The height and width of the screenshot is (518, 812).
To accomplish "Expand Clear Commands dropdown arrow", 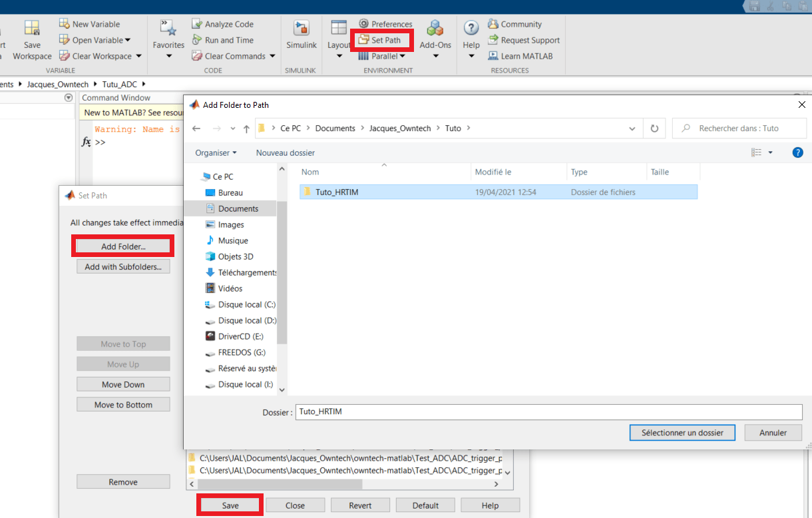I will (272, 56).
